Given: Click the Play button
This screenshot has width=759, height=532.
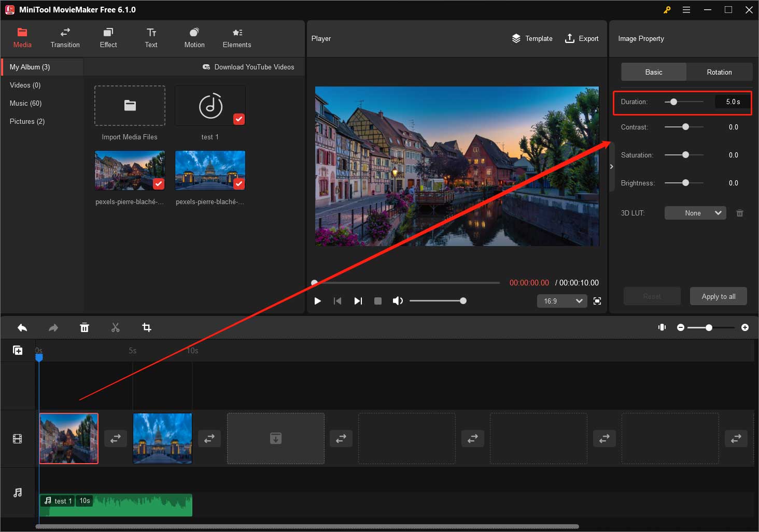Looking at the screenshot, I should [x=318, y=301].
